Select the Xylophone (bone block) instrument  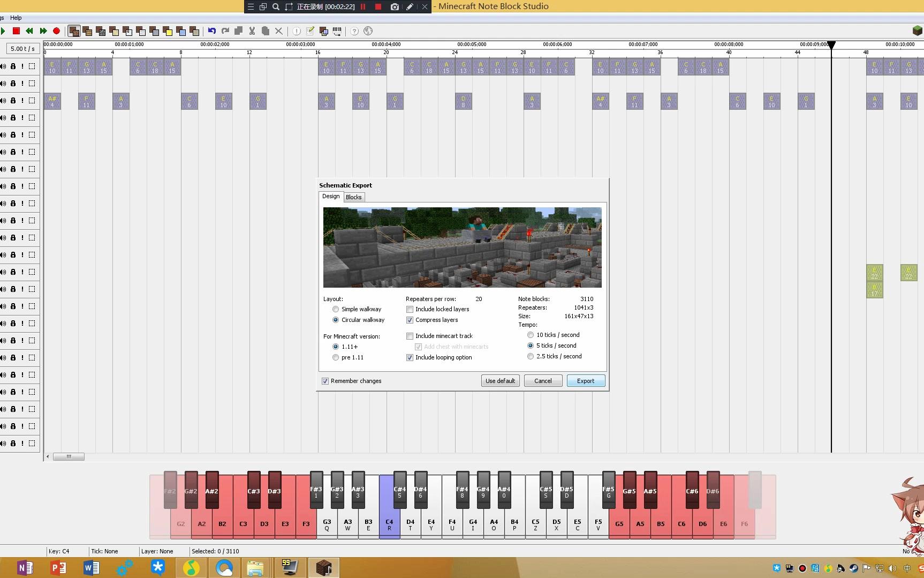click(194, 31)
